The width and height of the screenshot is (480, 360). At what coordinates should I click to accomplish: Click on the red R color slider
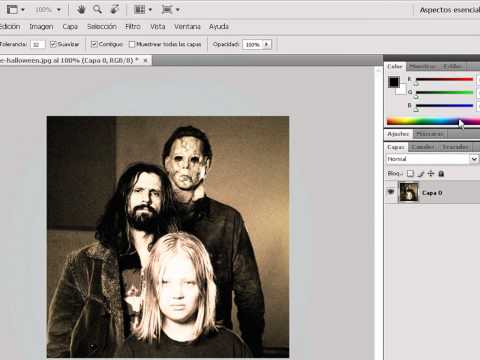(x=444, y=79)
